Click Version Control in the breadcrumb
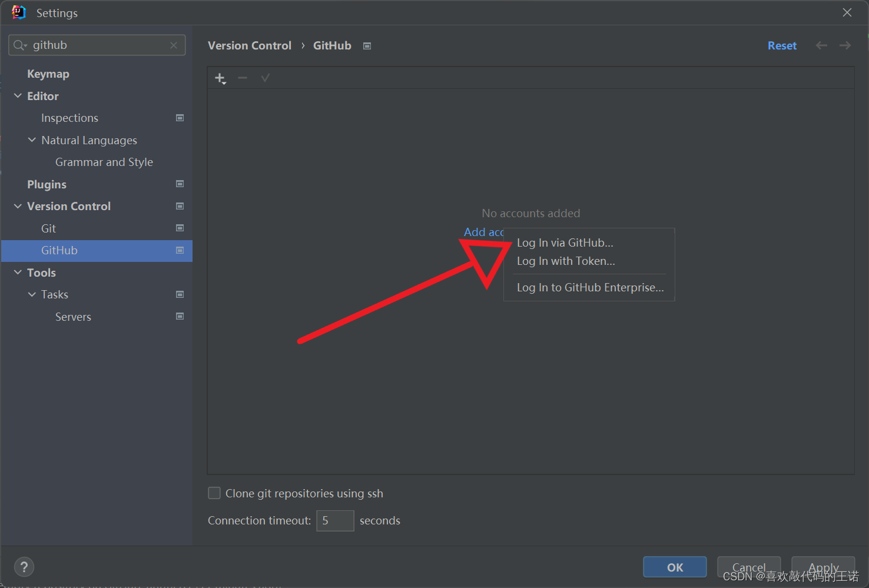 (x=250, y=45)
